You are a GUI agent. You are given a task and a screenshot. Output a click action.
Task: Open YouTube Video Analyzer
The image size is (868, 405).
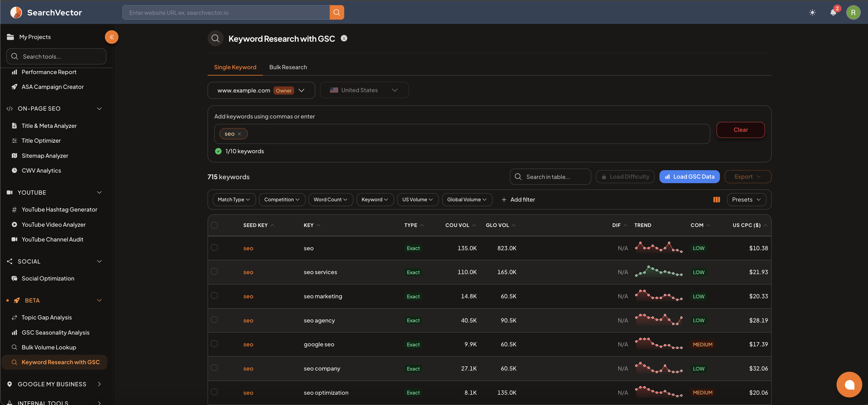pyautogui.click(x=53, y=225)
